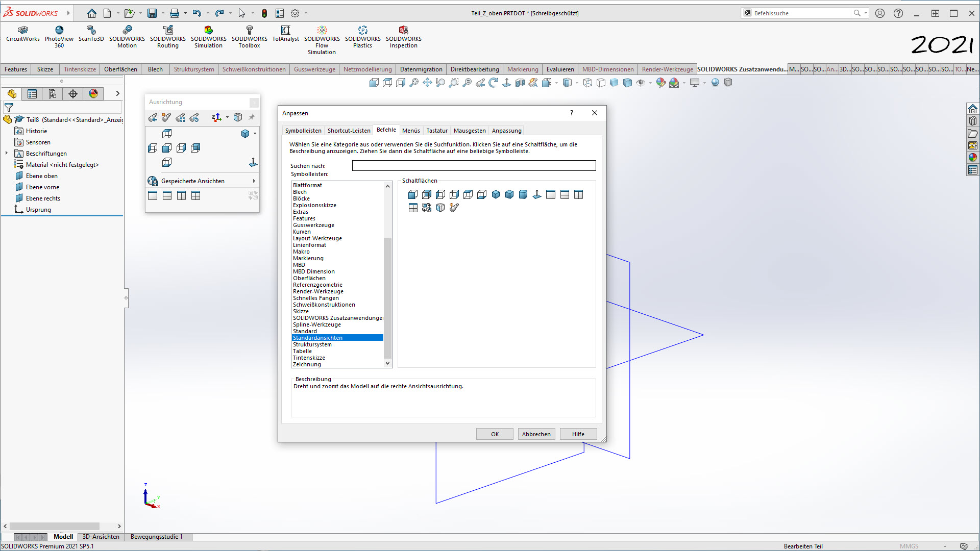980x551 pixels.
Task: Open the display style dropdown arrow
Action: tap(577, 83)
